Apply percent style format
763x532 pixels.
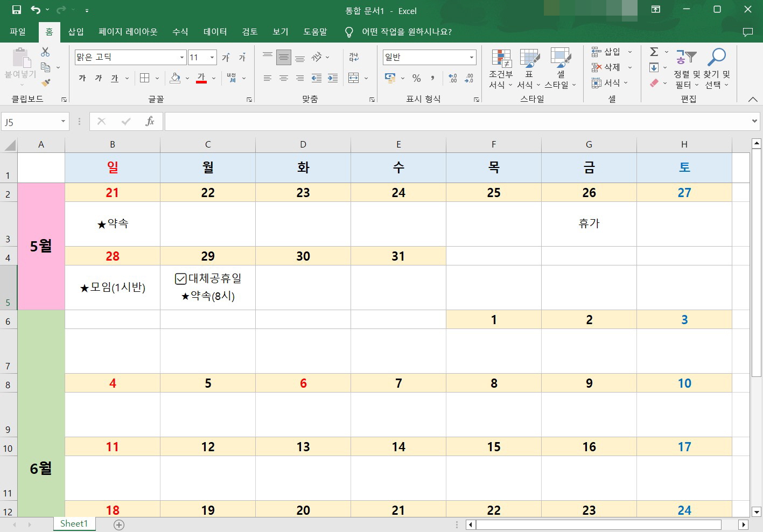416,78
